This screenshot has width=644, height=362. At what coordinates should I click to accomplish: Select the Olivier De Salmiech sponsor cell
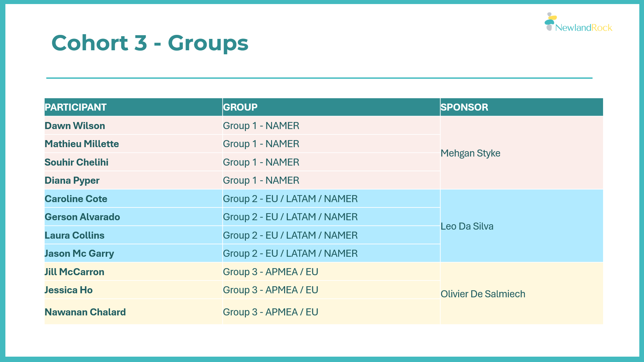point(522,293)
